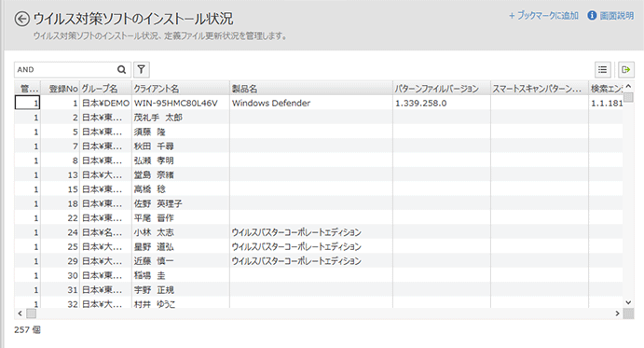This screenshot has height=348, width=644.
Task: Select client 小林 太志 row
Action: 180,233
